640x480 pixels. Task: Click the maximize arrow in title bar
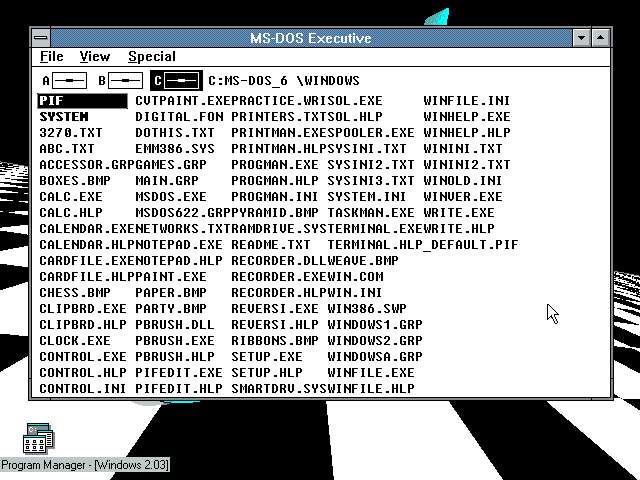(x=600, y=38)
